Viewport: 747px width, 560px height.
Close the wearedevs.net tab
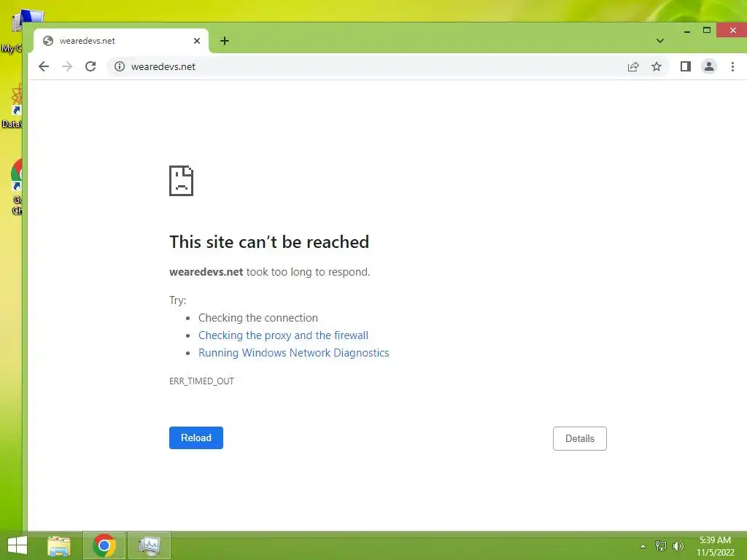coord(197,41)
